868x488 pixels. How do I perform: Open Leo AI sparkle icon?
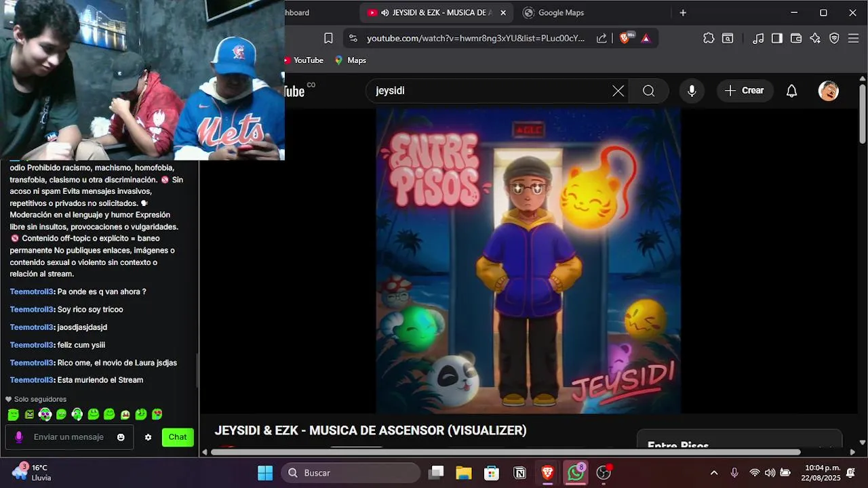click(815, 39)
